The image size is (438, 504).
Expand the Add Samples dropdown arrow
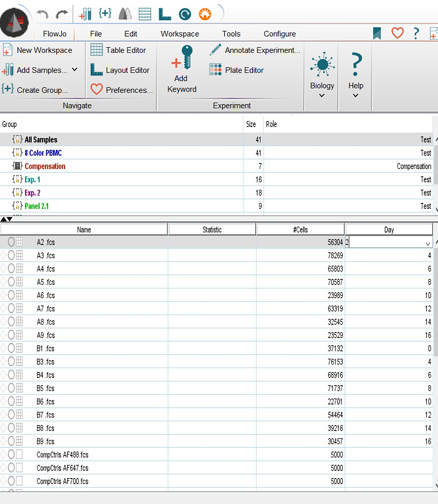74,69
